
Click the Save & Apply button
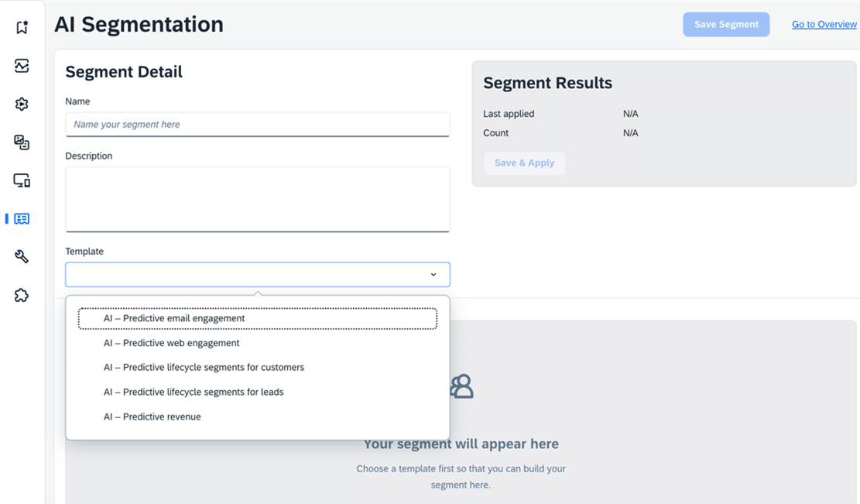[x=524, y=163]
